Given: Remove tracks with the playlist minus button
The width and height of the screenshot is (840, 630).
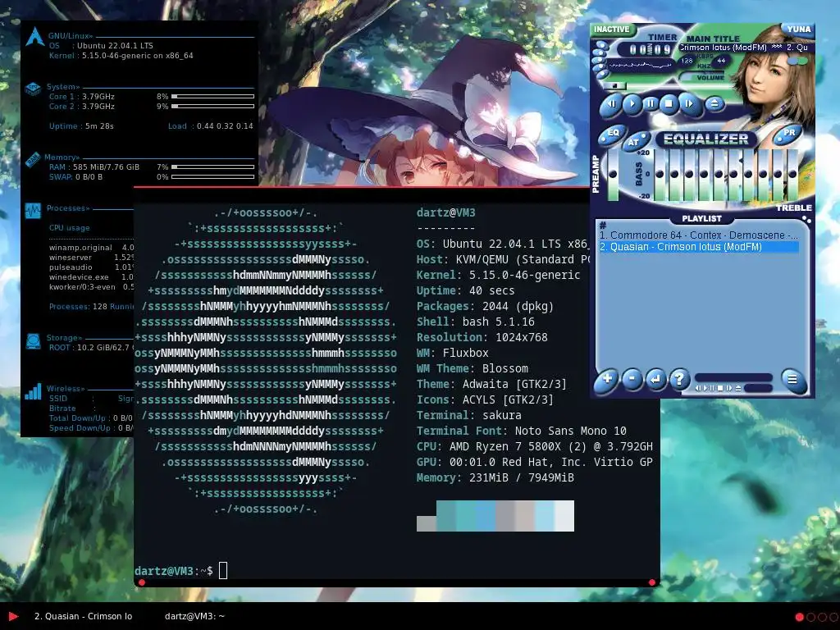Looking at the screenshot, I should point(632,379).
